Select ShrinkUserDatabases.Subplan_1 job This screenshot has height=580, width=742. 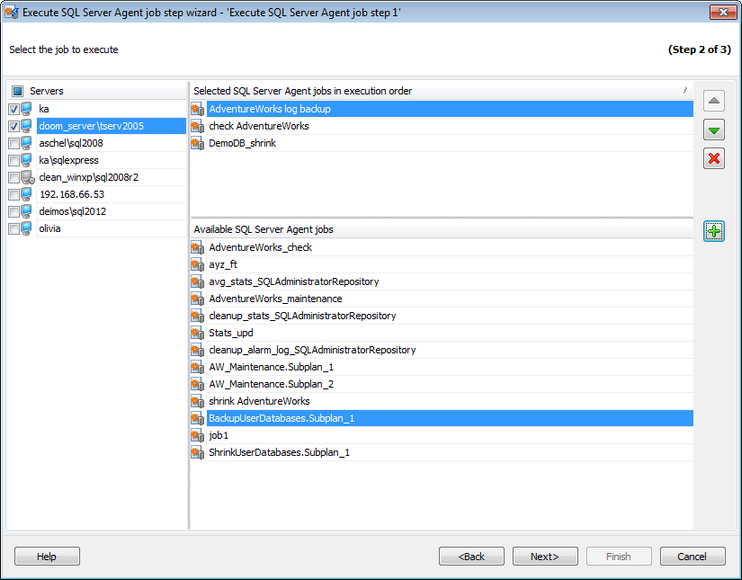point(450,452)
